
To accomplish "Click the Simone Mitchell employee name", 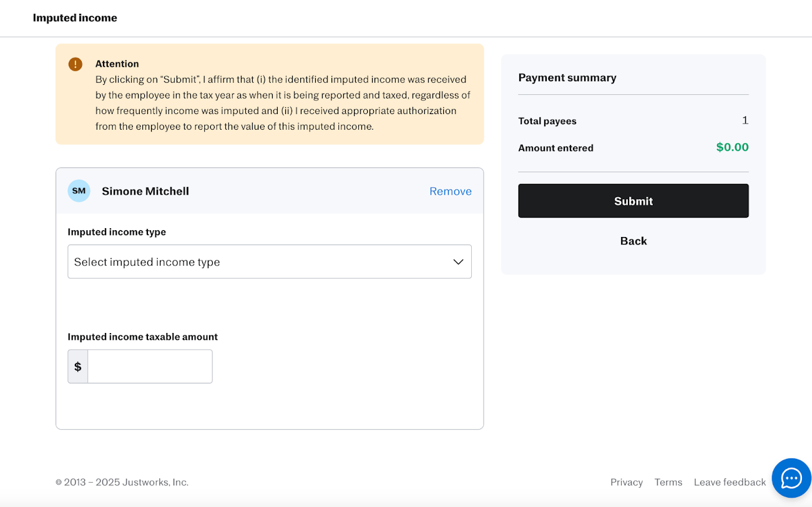I will pos(145,191).
